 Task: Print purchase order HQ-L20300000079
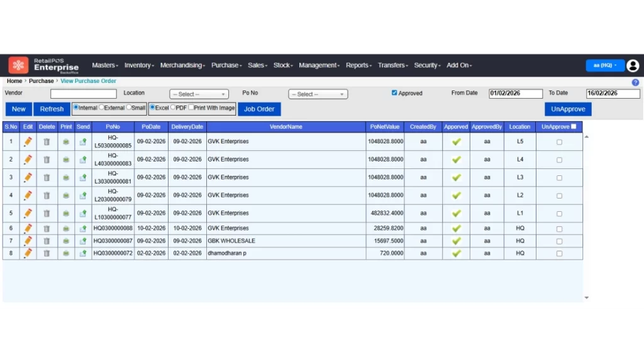pos(65,196)
